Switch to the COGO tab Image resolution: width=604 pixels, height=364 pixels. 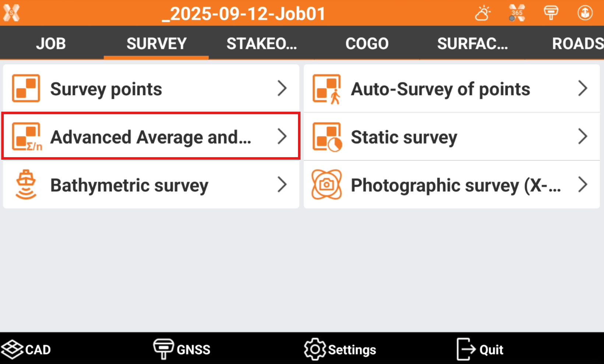pyautogui.click(x=367, y=44)
